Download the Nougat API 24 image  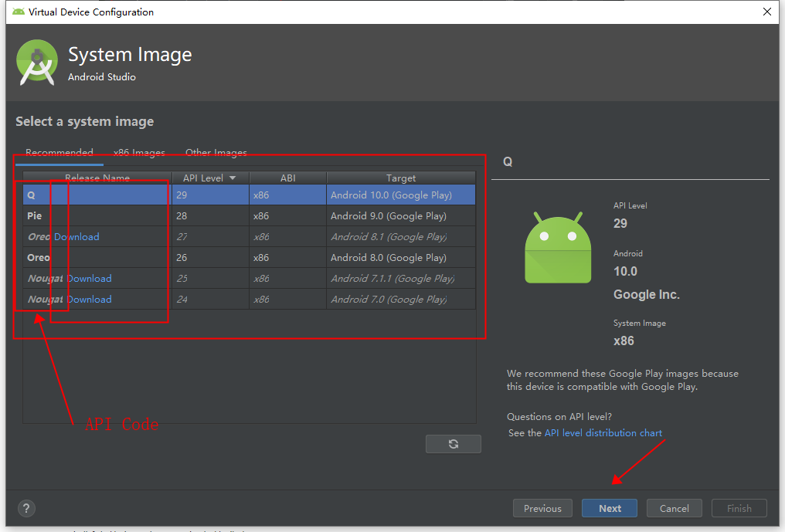89,300
